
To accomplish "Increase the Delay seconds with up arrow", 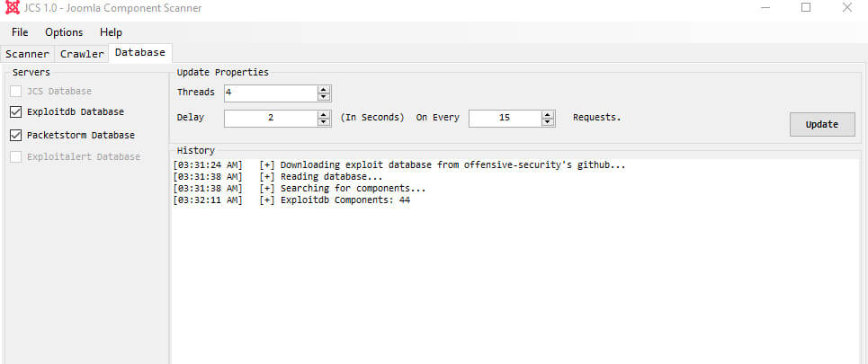I will 325,114.
